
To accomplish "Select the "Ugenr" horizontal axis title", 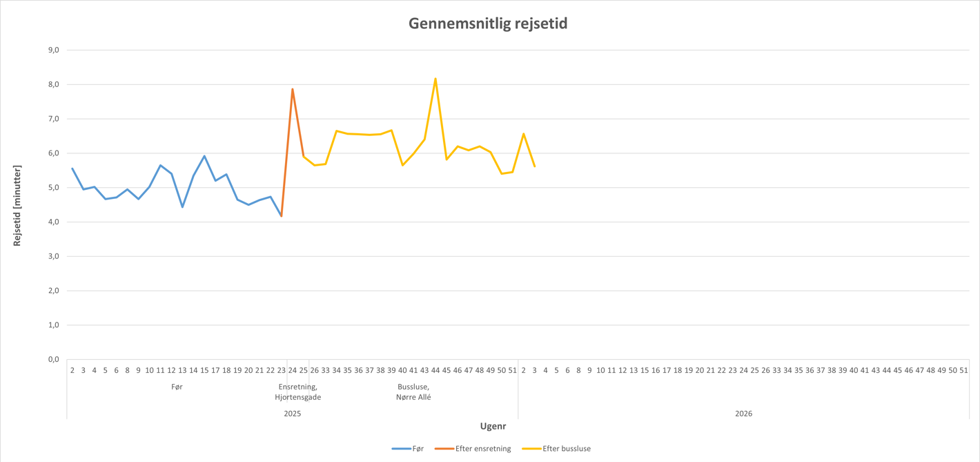I will pyautogui.click(x=493, y=426).
